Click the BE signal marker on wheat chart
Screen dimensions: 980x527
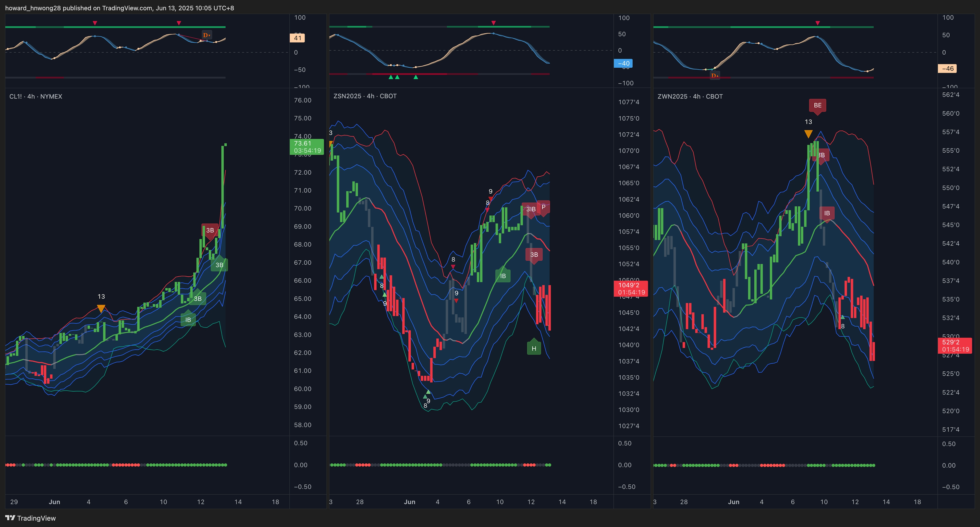pyautogui.click(x=817, y=105)
